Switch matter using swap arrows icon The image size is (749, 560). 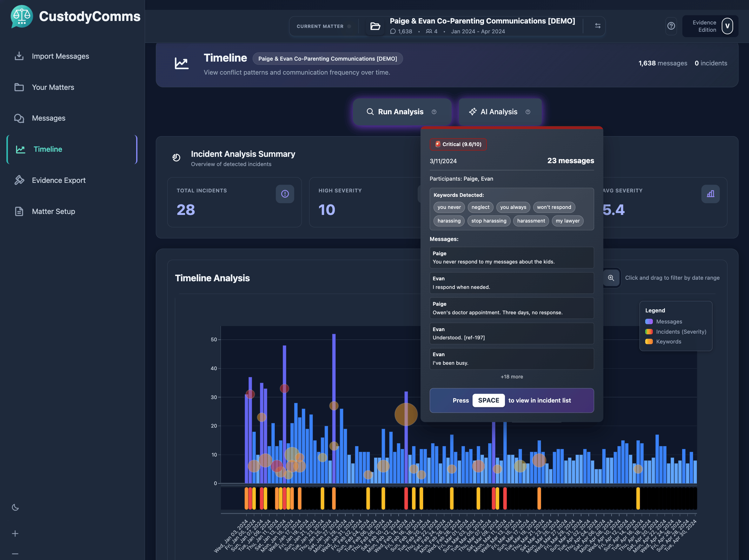pyautogui.click(x=598, y=26)
